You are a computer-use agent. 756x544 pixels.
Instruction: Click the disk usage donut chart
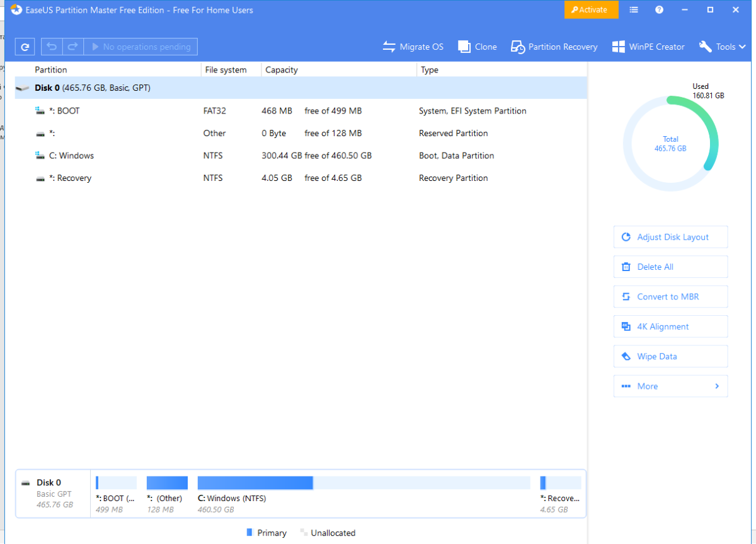[x=670, y=143]
